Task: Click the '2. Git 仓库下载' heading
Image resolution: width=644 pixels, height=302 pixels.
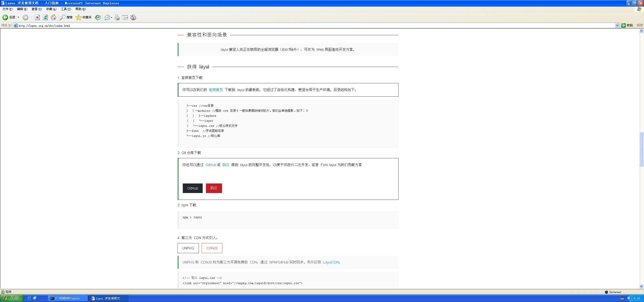Action: tap(189, 153)
